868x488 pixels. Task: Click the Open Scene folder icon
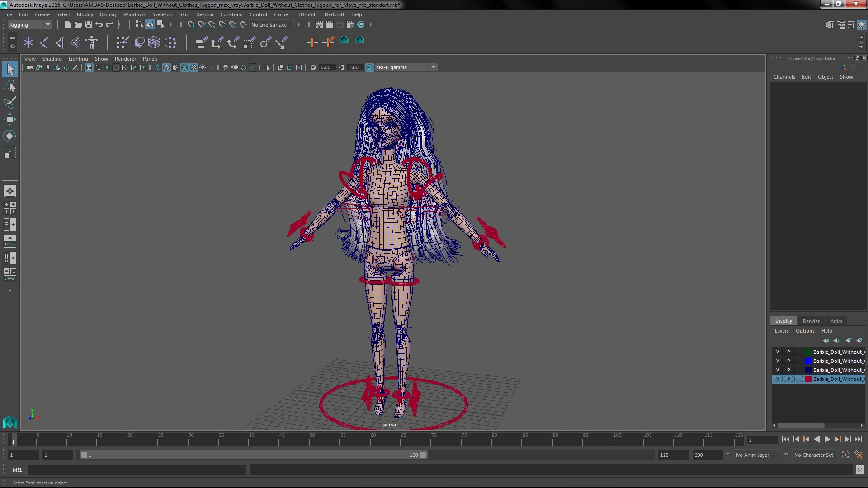coord(78,24)
